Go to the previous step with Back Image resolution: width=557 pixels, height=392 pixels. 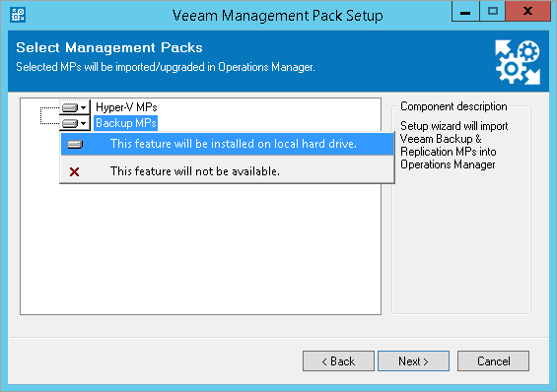(x=338, y=361)
